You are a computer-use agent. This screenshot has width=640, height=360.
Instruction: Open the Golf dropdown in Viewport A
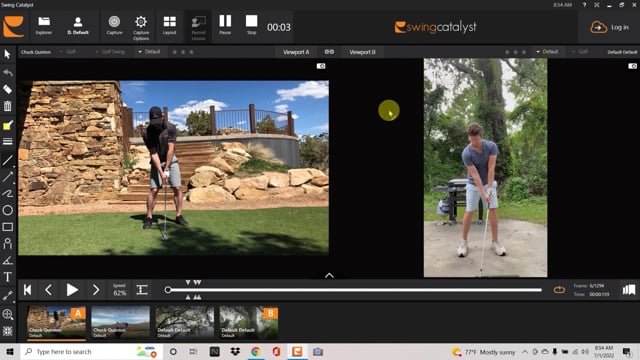tap(68, 52)
